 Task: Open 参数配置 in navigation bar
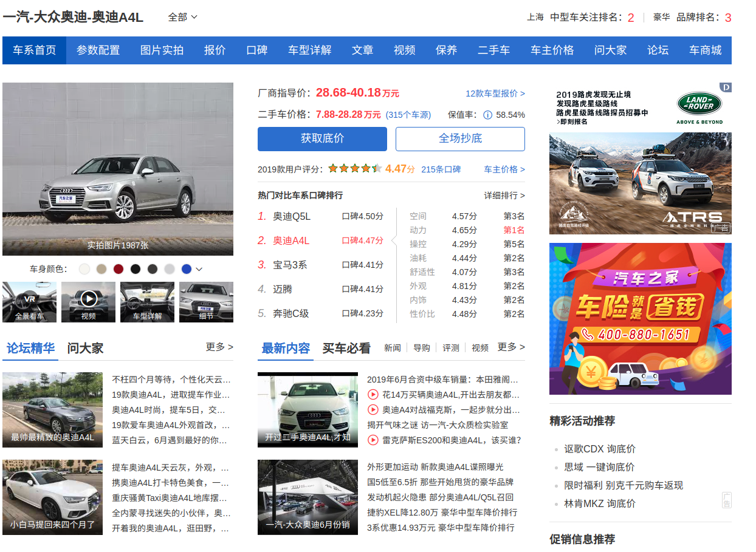(98, 50)
